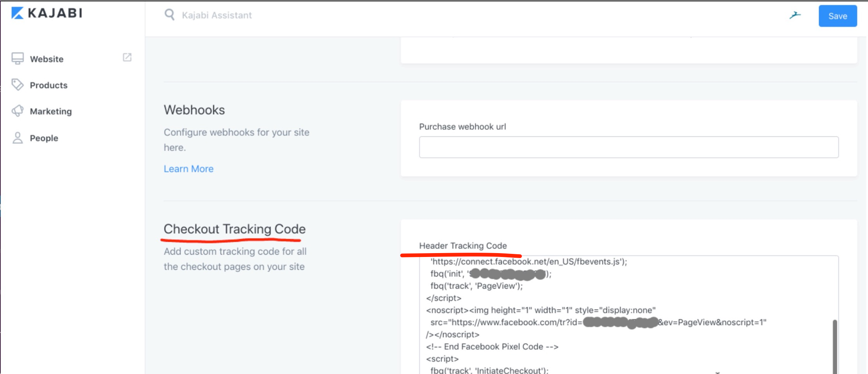Viewport: 868px width, 374px height.
Task: Click the Add custom tracking code description
Action: coord(235,259)
